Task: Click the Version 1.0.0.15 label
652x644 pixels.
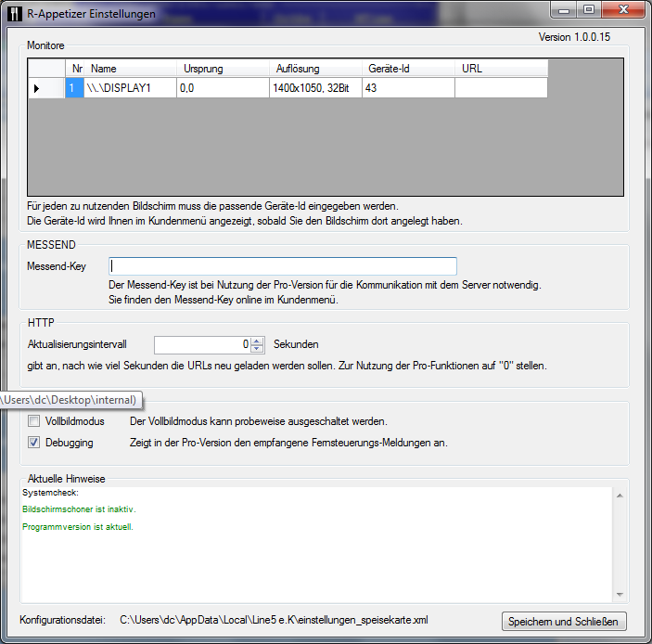Action: [x=574, y=37]
